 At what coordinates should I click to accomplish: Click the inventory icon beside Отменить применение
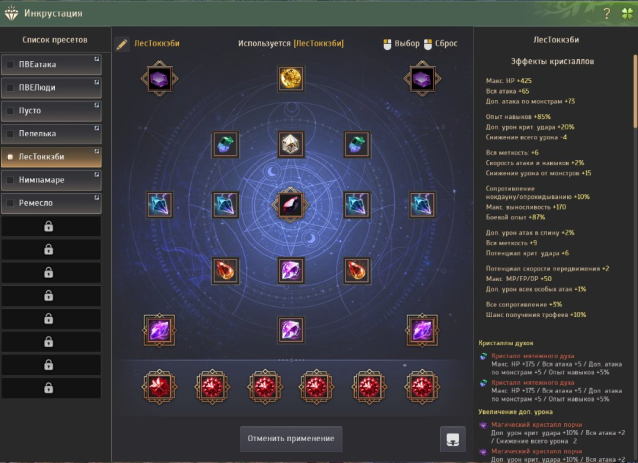click(x=453, y=439)
